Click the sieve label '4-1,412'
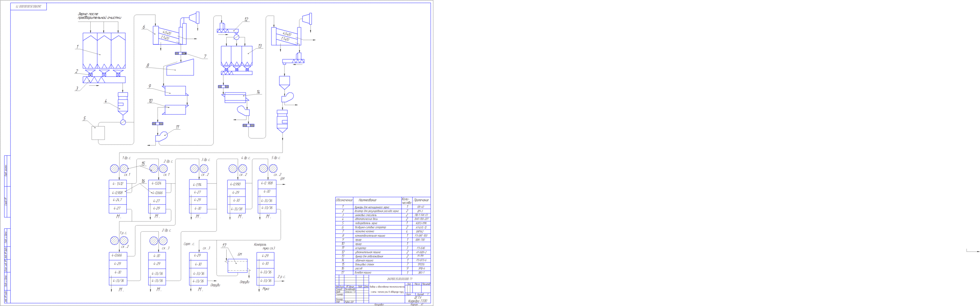Viewport: 980px width, 306px height. click(x=118, y=184)
